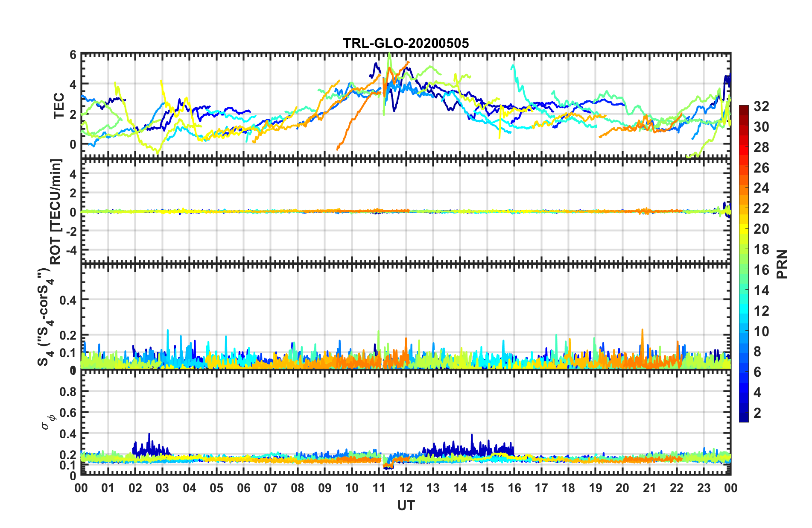The image size is (812, 528).
Task: Click the ROT axis tick label 2
Action: pyautogui.click(x=73, y=193)
